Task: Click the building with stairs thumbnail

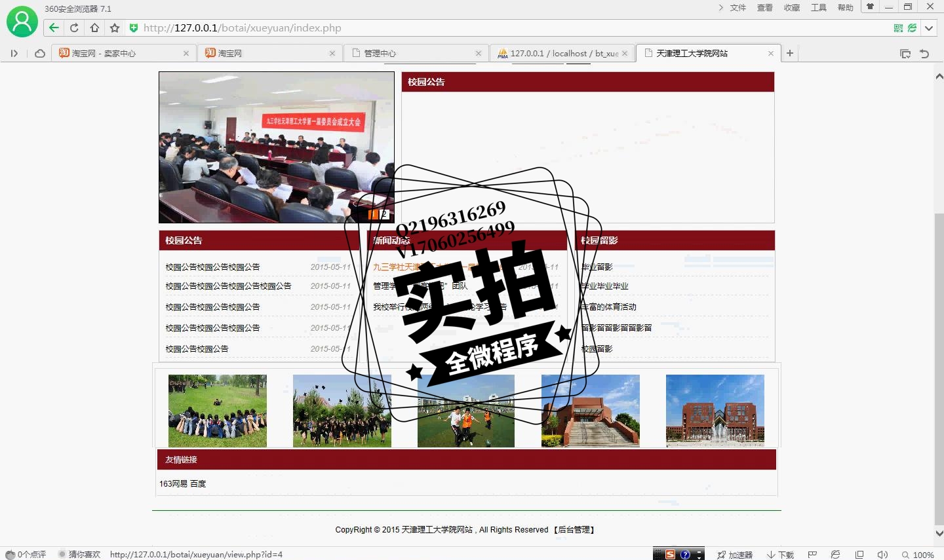Action: pyautogui.click(x=591, y=411)
